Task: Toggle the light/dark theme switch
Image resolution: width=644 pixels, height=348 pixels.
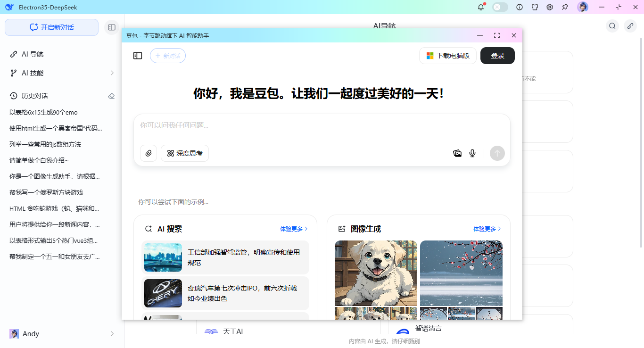Action: (500, 7)
